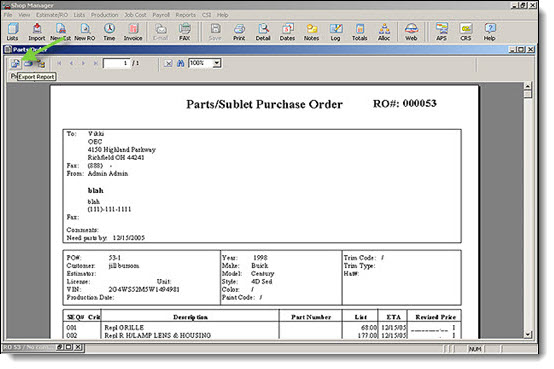Maximize the Parts Order report window
The width and height of the screenshot is (554, 369).
point(521,49)
